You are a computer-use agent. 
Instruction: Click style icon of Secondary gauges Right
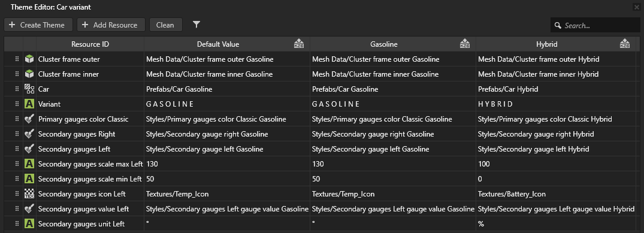point(29,134)
